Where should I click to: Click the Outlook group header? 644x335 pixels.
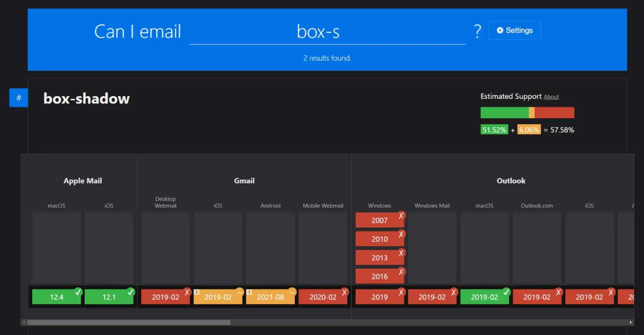(511, 181)
